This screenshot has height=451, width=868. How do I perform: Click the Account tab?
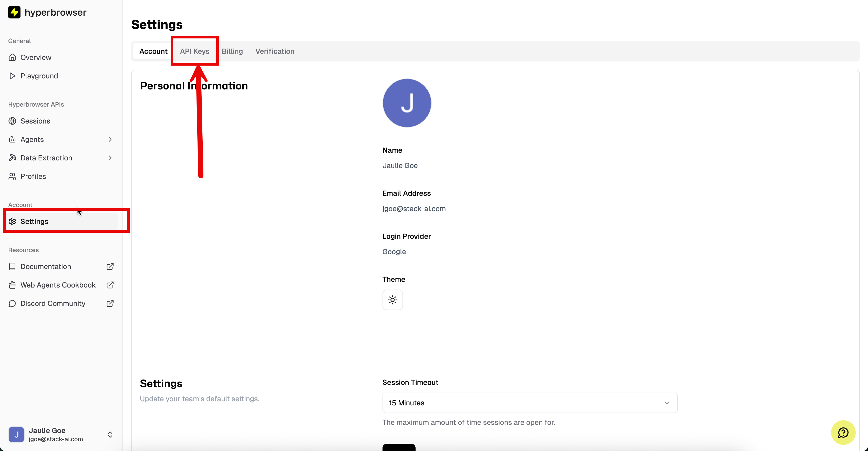pos(153,51)
